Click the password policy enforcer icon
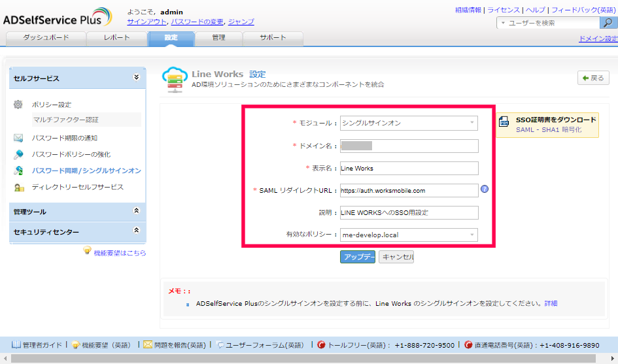The width and height of the screenshot is (618, 364). (18, 154)
